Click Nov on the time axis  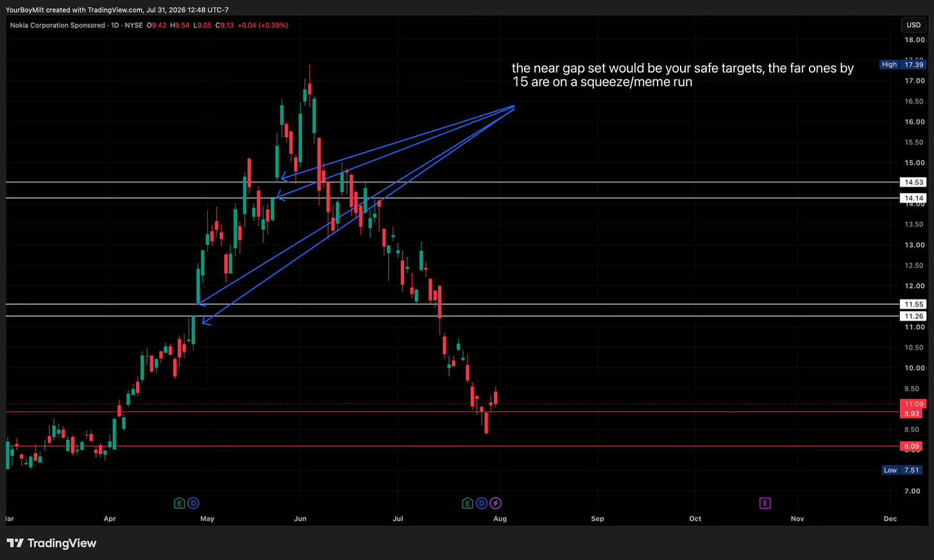point(797,518)
